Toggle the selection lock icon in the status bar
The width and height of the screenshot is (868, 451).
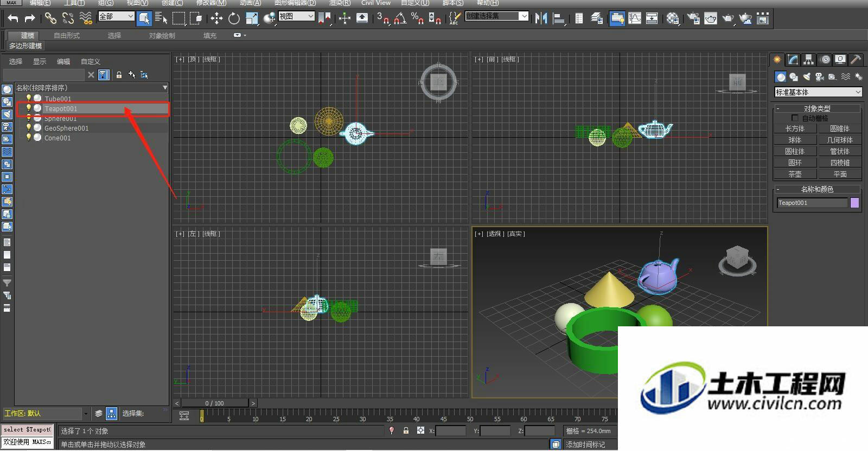coord(406,430)
